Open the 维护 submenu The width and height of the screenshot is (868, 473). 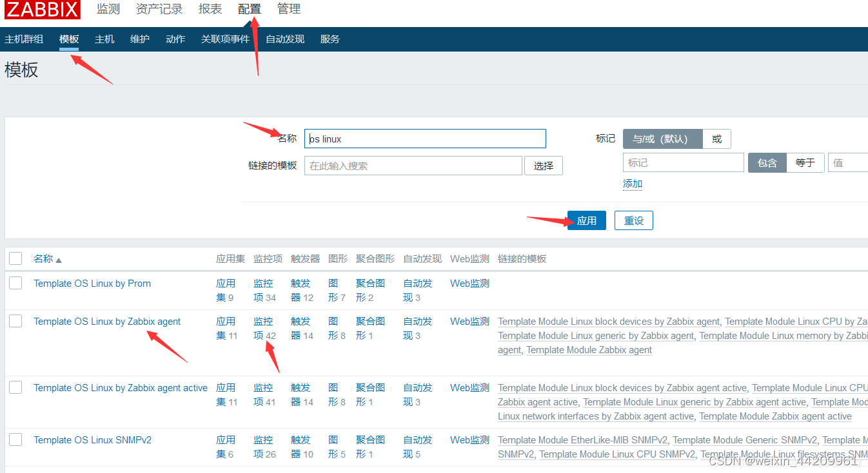(x=140, y=39)
